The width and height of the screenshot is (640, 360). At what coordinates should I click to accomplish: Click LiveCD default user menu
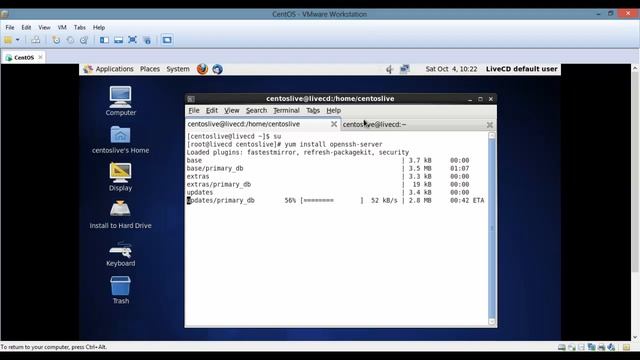[x=521, y=69]
